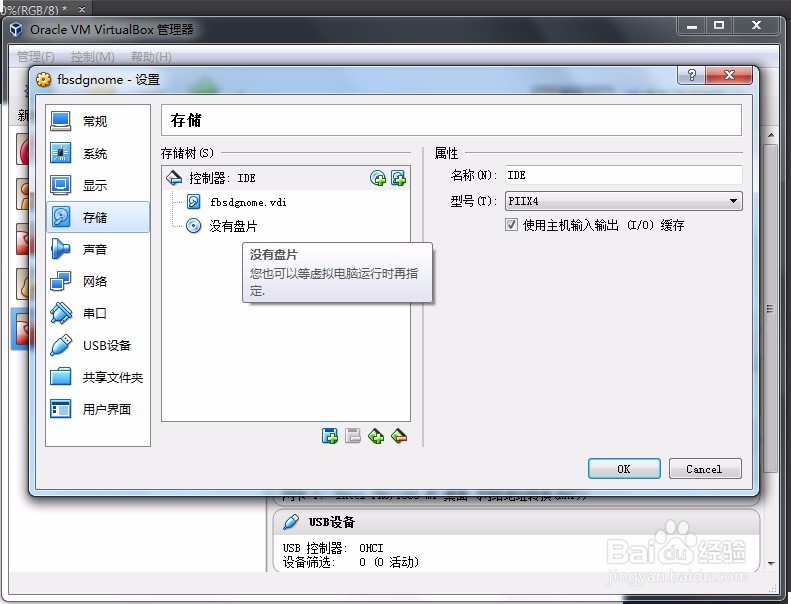Click the 'USB 控制器: OHCI' text

(333, 548)
